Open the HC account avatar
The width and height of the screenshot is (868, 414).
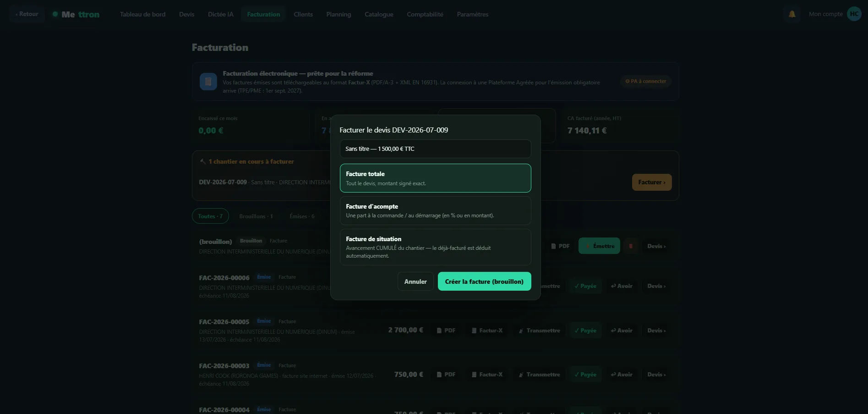pyautogui.click(x=854, y=14)
